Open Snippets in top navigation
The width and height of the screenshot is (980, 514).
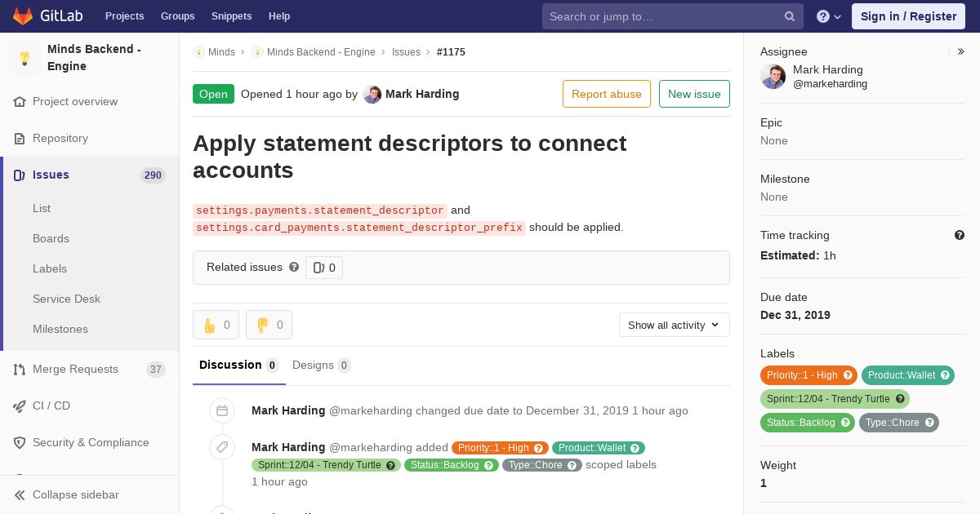(x=231, y=16)
